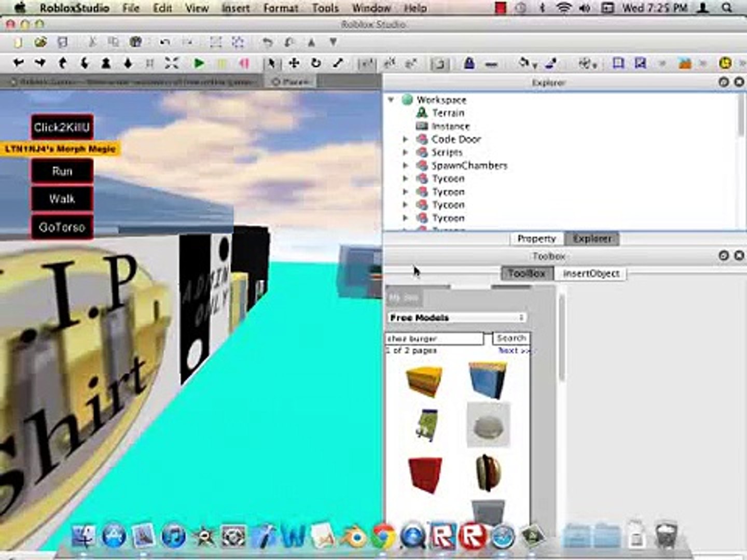Click the yellow Pause button in toolbar

[222, 63]
